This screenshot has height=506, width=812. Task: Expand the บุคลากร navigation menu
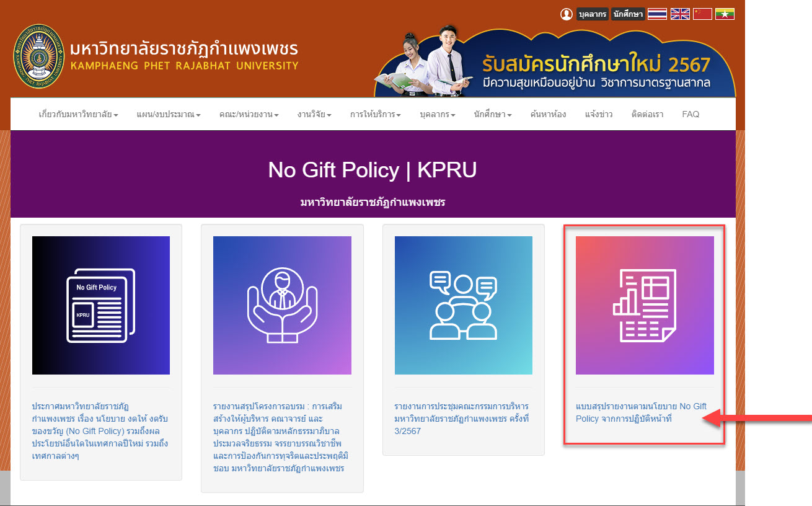(438, 115)
